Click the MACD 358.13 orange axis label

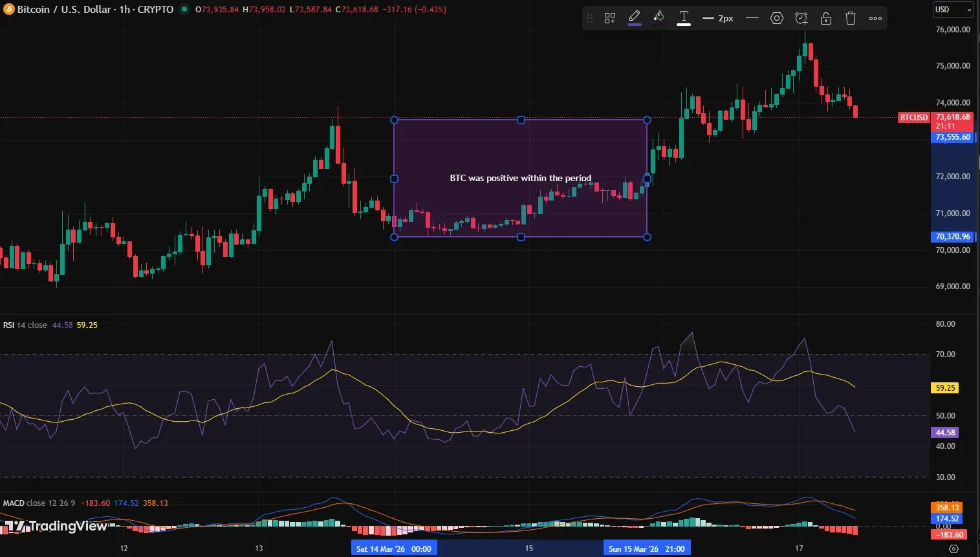coord(947,508)
